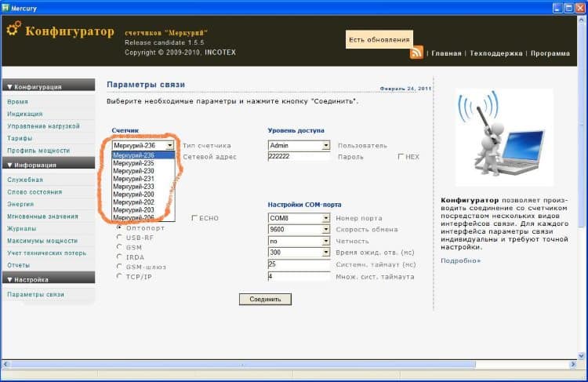The image size is (588, 382).
Task: Click the gear logo beside Конфигуратор
Action: (13, 30)
